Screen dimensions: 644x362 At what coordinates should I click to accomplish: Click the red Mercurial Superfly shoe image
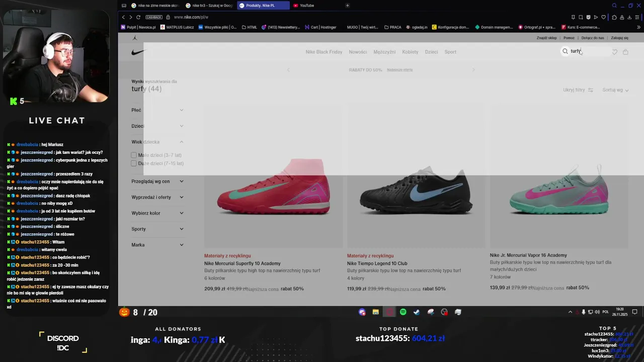click(x=273, y=186)
